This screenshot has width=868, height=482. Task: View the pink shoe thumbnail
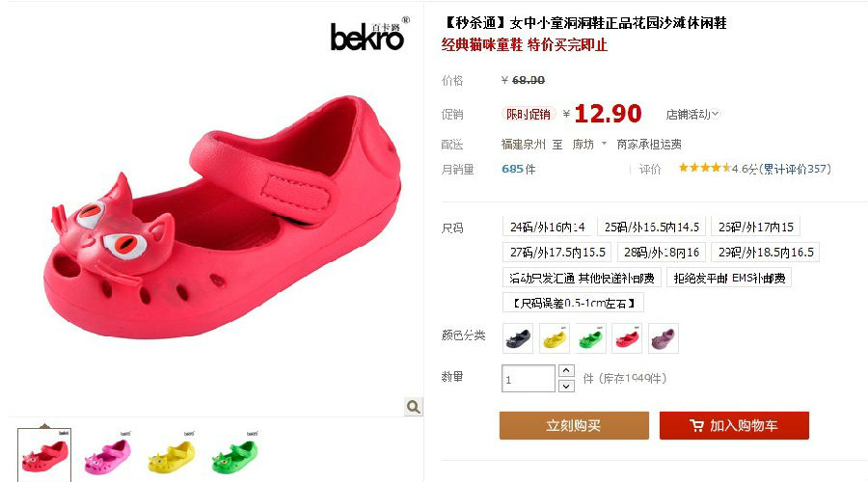click(108, 455)
